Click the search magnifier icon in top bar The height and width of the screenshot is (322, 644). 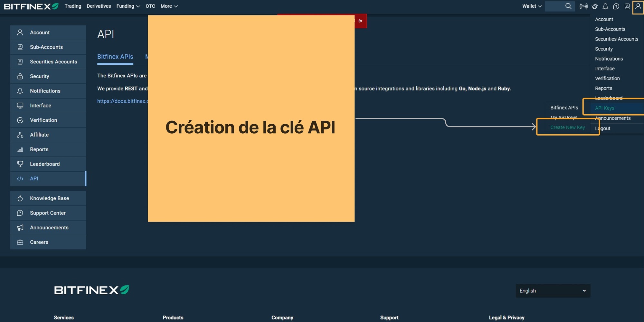click(568, 6)
